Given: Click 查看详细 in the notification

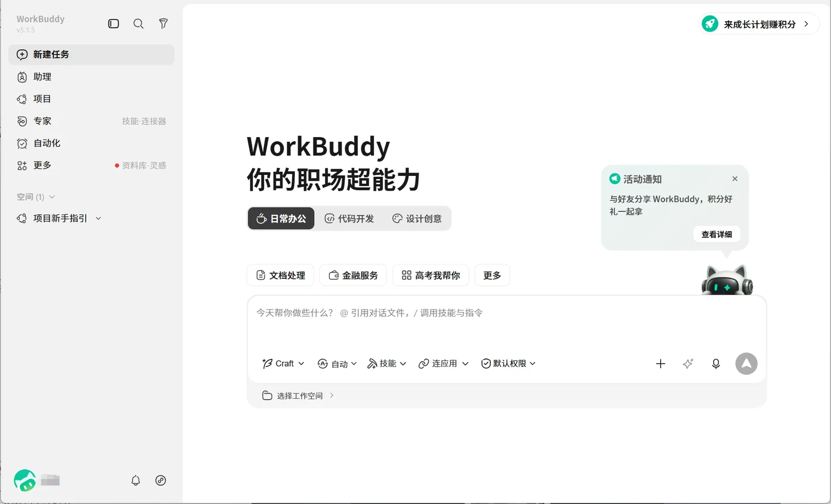Looking at the screenshot, I should pyautogui.click(x=717, y=234).
